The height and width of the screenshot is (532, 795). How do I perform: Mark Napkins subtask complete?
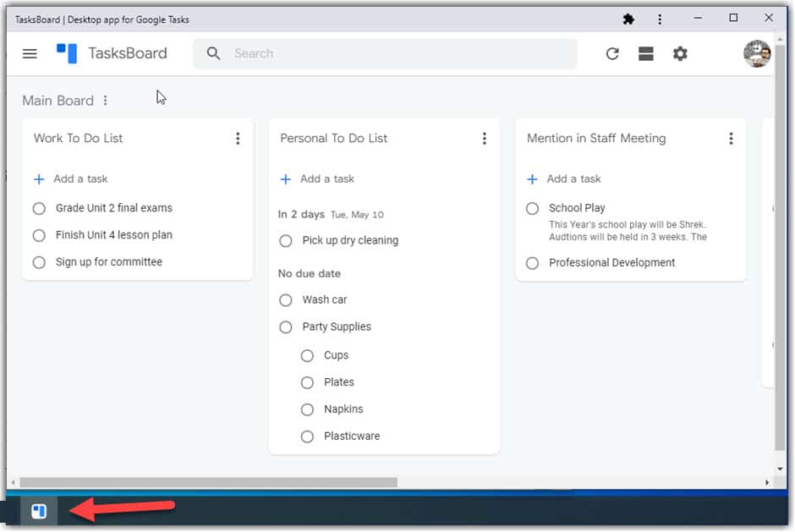coord(307,409)
